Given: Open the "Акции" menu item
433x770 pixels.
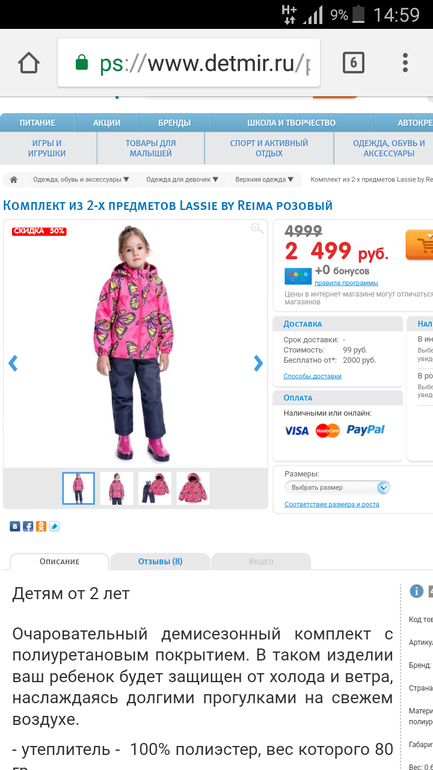Looking at the screenshot, I should (107, 123).
